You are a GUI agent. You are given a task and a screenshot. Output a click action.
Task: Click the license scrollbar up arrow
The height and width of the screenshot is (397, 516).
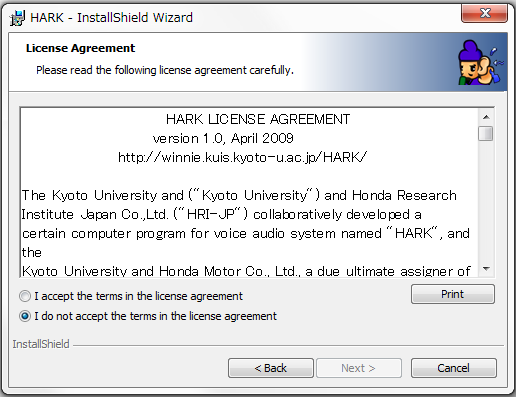(x=486, y=117)
